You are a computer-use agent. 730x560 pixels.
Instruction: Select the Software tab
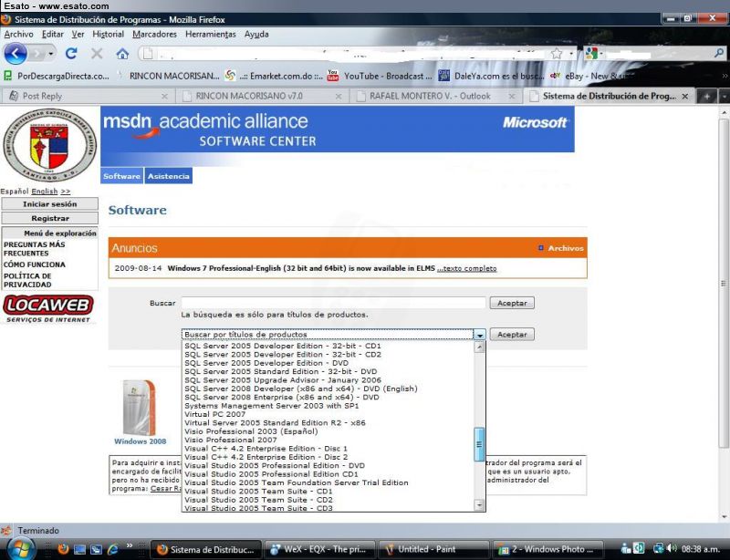[121, 176]
